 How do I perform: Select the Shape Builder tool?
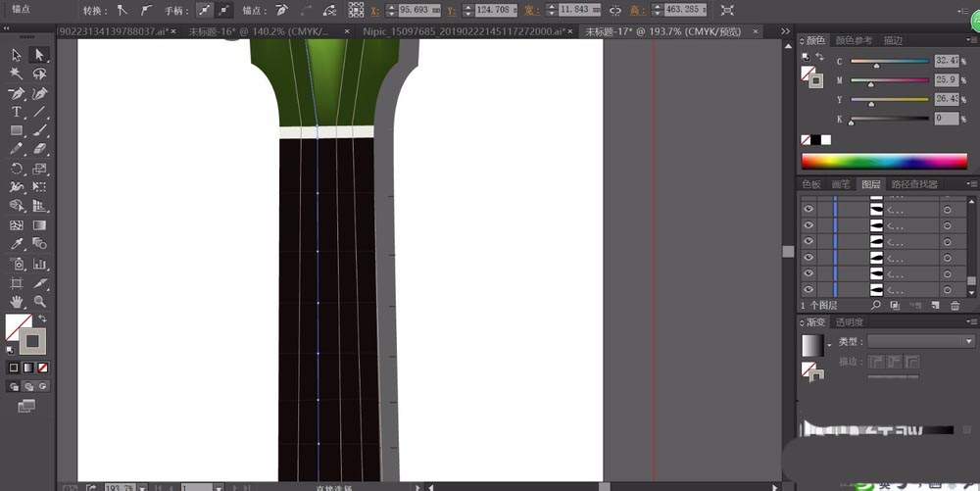pyautogui.click(x=17, y=206)
